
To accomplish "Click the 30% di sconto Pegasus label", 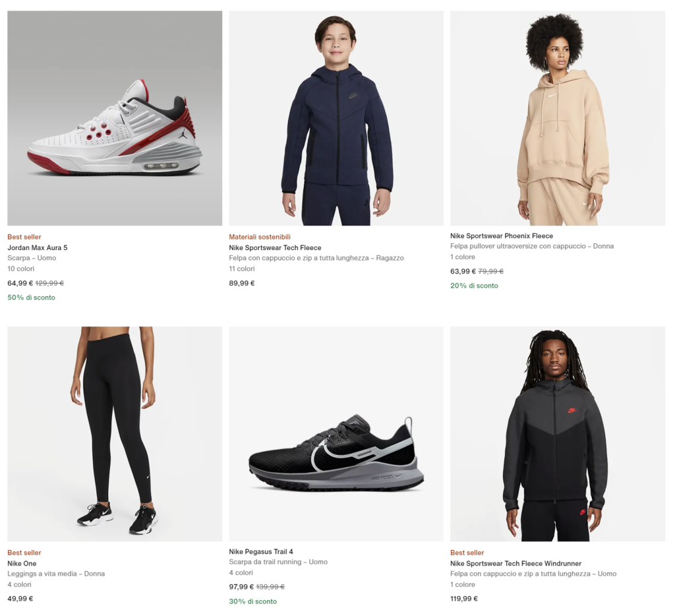I will 252,601.
